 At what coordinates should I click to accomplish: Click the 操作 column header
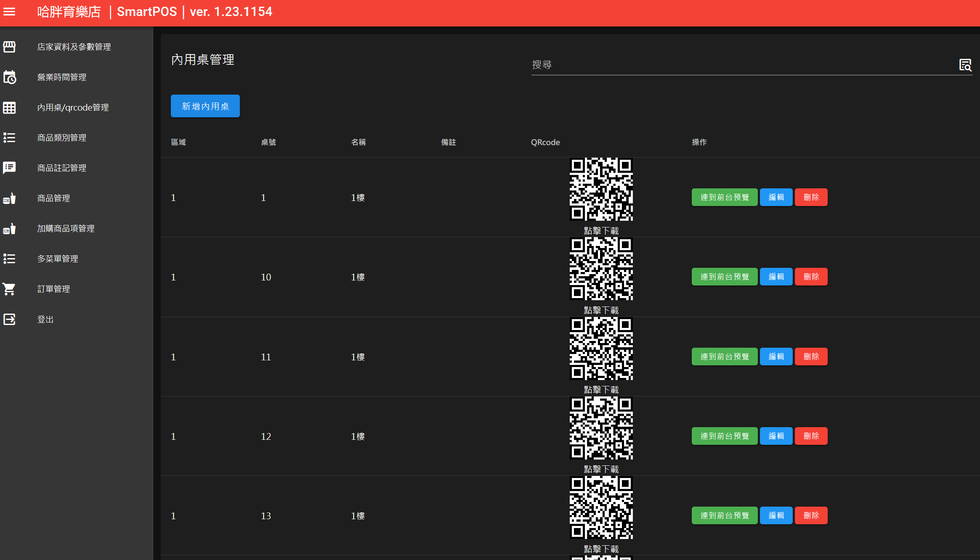(699, 142)
